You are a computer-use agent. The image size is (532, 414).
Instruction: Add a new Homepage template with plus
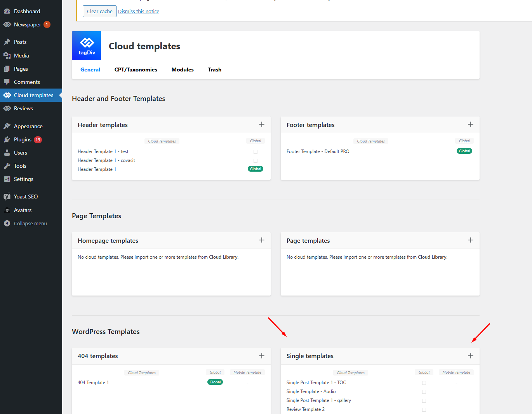(262, 240)
